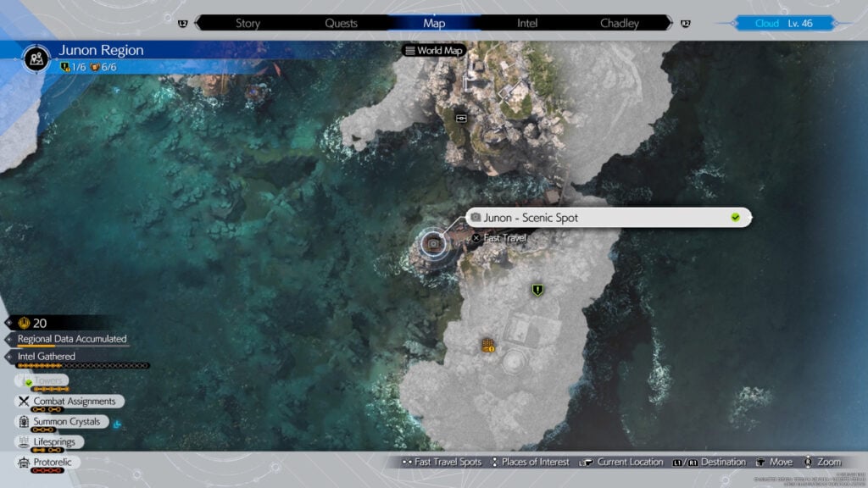Viewport: 868px width, 488px height.
Task: Click the Junon Region map badge icon
Action: 36,58
